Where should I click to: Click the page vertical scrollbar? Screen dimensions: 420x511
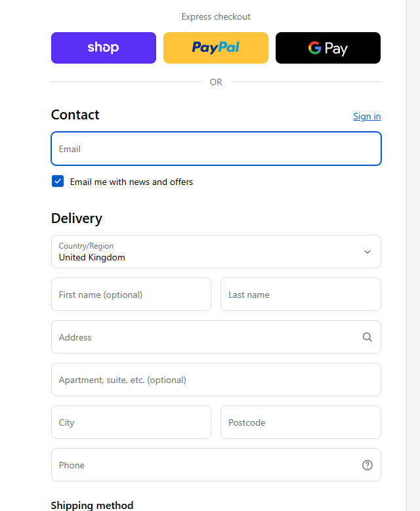tap(413, 256)
